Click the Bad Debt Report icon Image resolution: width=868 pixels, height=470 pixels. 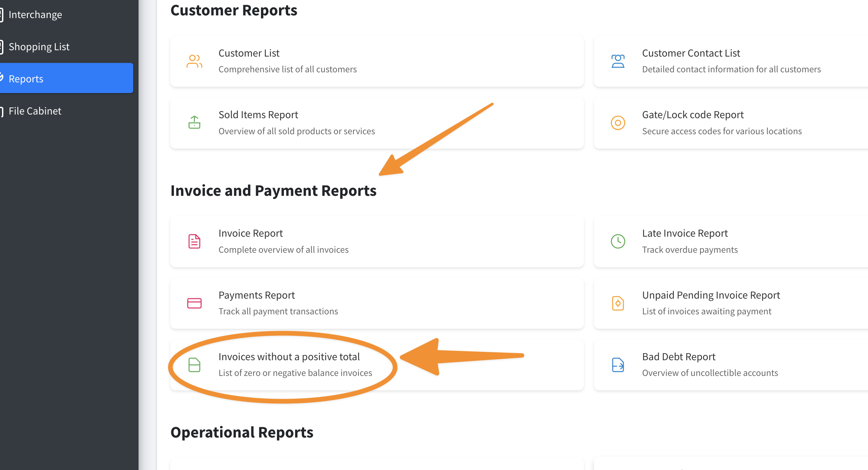pos(618,365)
